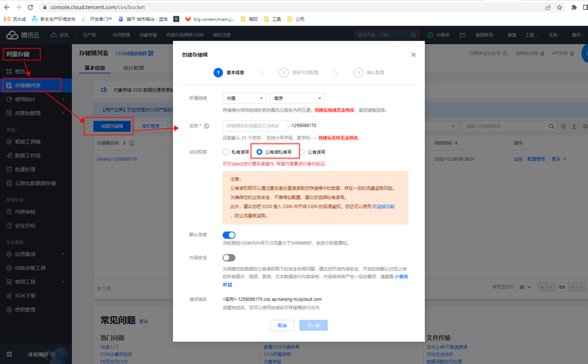Expand the 资源包管理 sidebar section
588x364 pixels.
pyautogui.click(x=63, y=113)
